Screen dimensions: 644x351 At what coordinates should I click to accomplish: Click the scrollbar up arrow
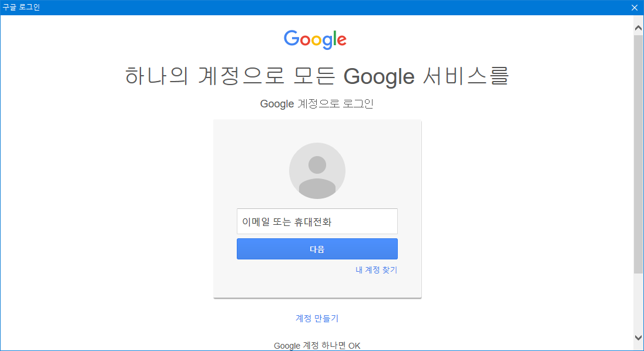coord(638,28)
